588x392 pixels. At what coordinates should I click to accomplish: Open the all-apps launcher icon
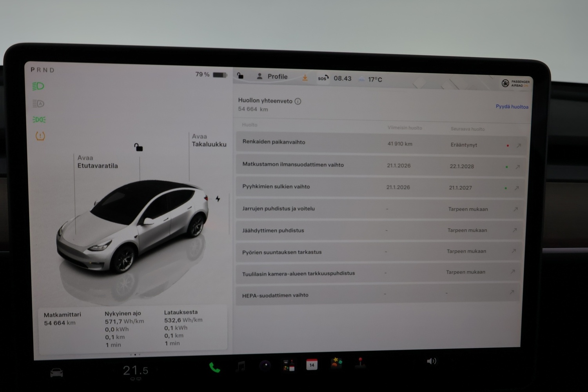(289, 365)
